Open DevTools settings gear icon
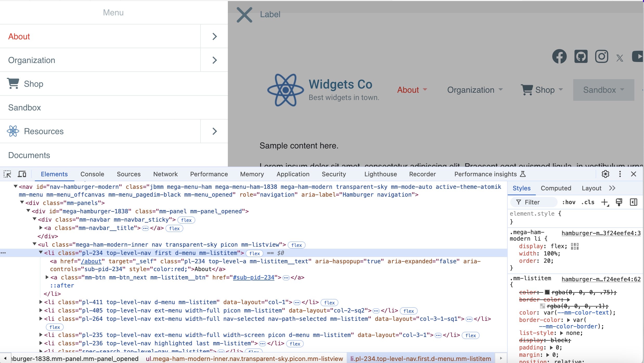This screenshot has width=644, height=363. pos(605,174)
